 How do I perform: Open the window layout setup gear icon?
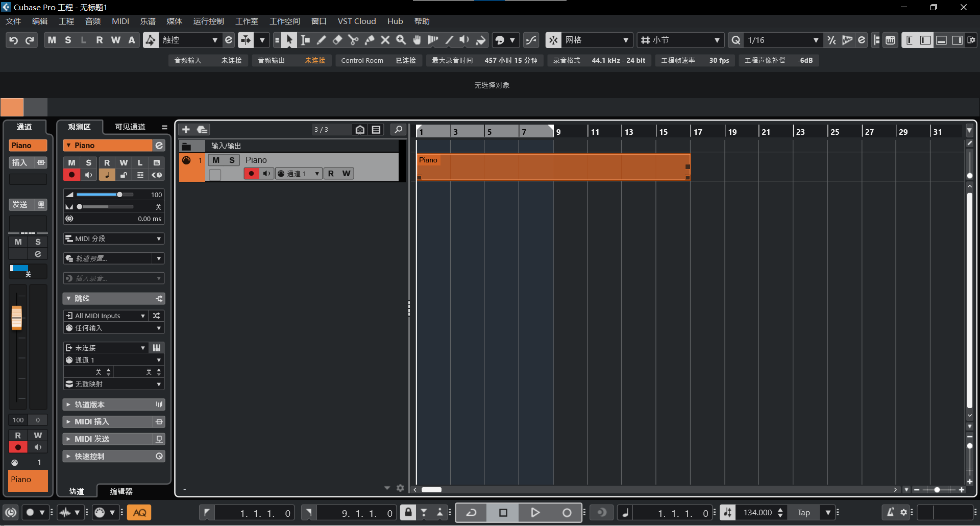[x=971, y=40]
